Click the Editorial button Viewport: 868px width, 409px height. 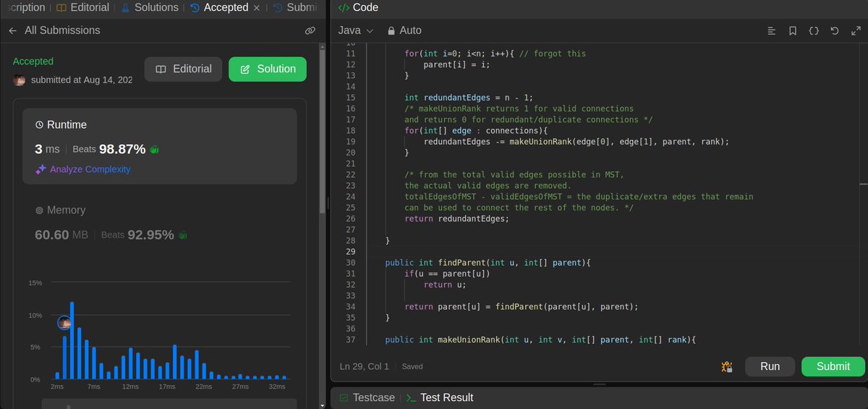point(183,69)
